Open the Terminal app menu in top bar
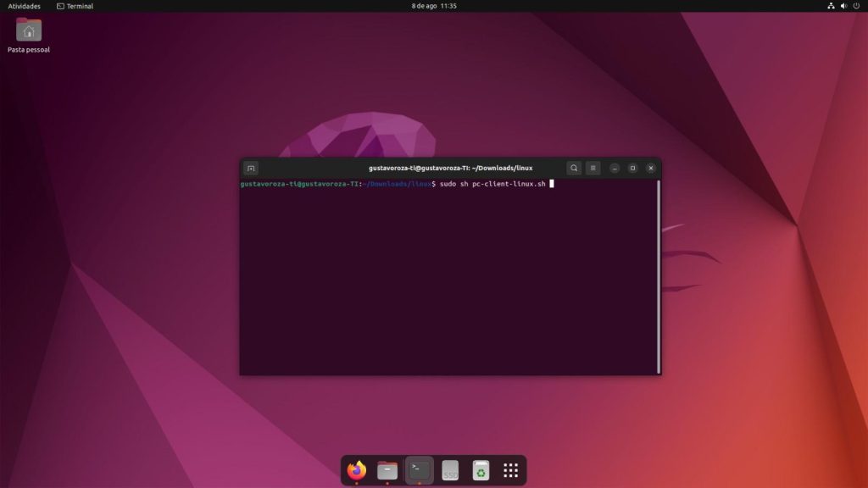The height and width of the screenshot is (488, 868). (x=75, y=6)
